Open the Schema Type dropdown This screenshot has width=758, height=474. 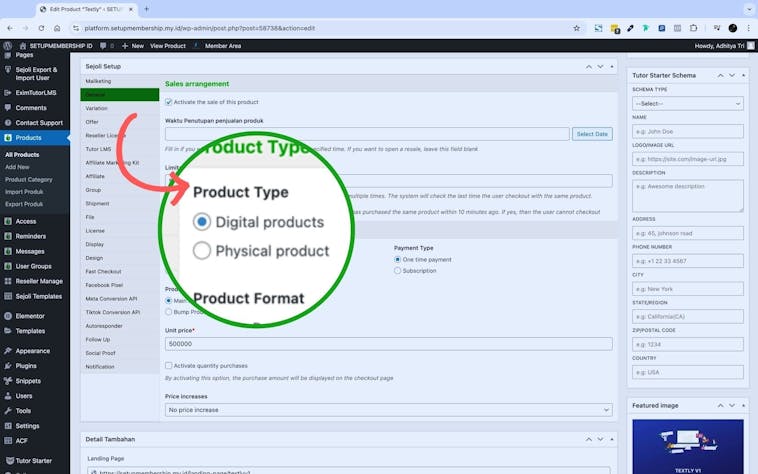pyautogui.click(x=687, y=103)
